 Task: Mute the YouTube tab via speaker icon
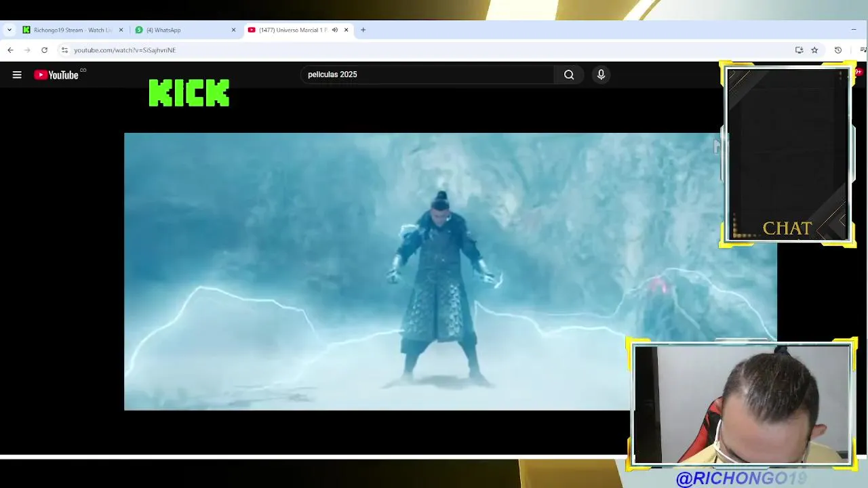[x=334, y=30]
